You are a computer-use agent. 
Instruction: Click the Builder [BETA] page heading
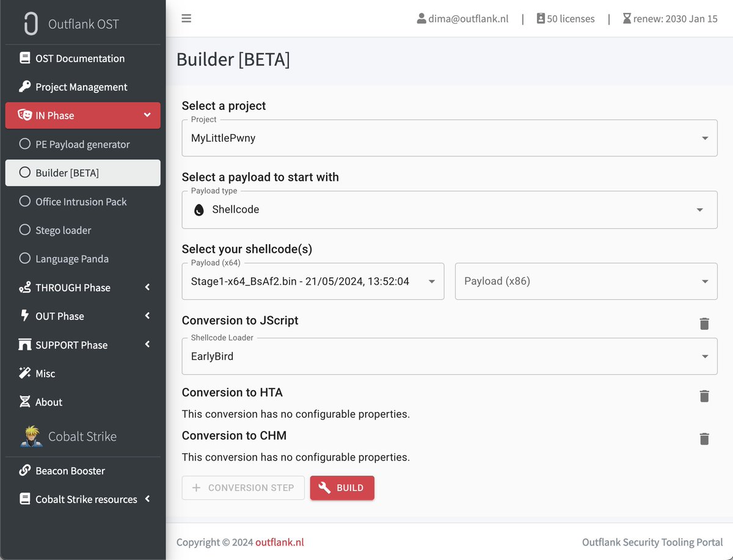point(233,60)
